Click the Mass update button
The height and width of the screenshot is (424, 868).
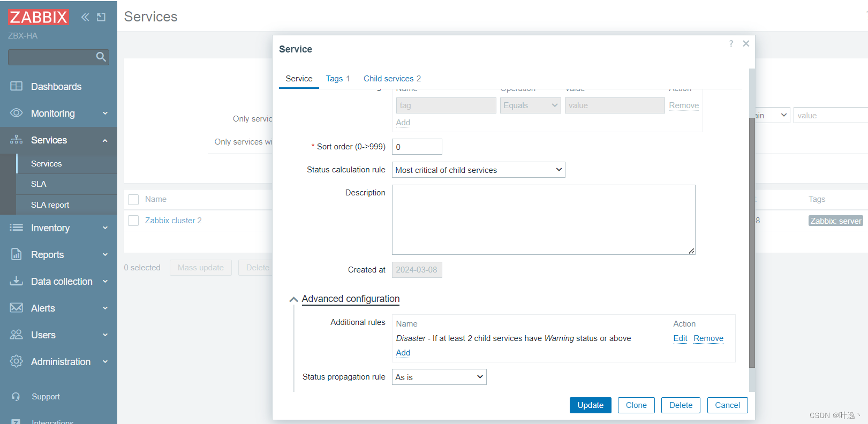[x=201, y=268]
